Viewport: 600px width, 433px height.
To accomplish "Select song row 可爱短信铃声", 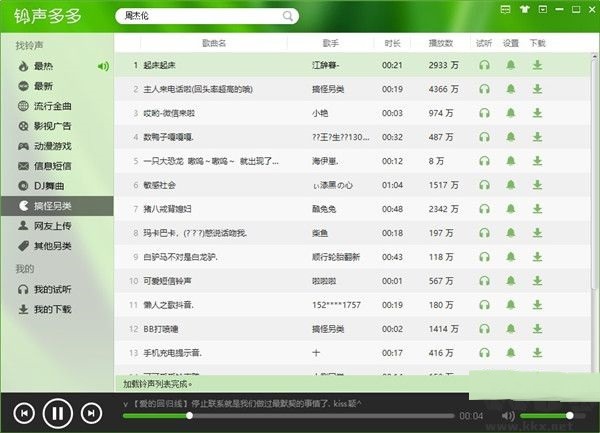I will tap(352, 281).
